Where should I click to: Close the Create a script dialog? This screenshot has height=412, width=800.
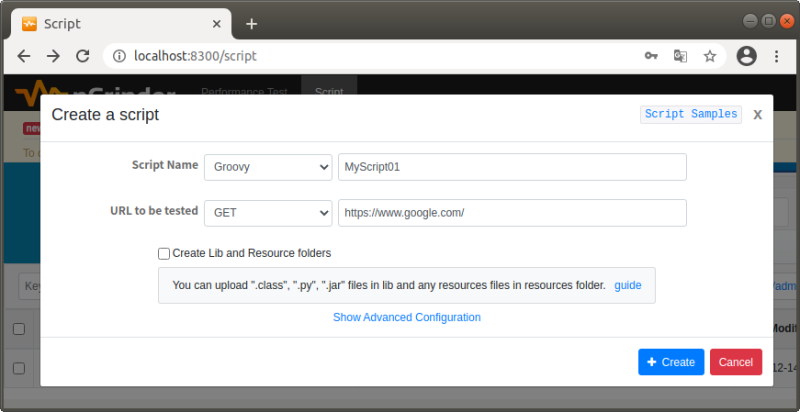point(758,114)
